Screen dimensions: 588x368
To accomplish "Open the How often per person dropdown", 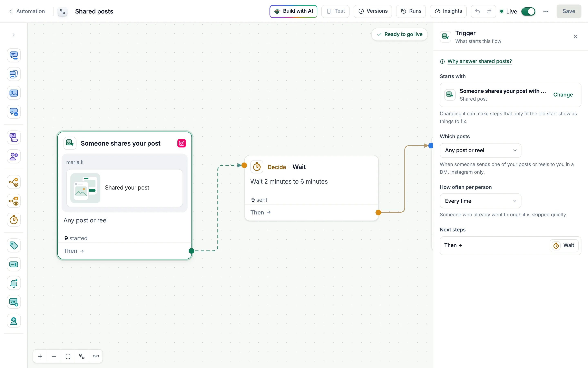I will [480, 201].
